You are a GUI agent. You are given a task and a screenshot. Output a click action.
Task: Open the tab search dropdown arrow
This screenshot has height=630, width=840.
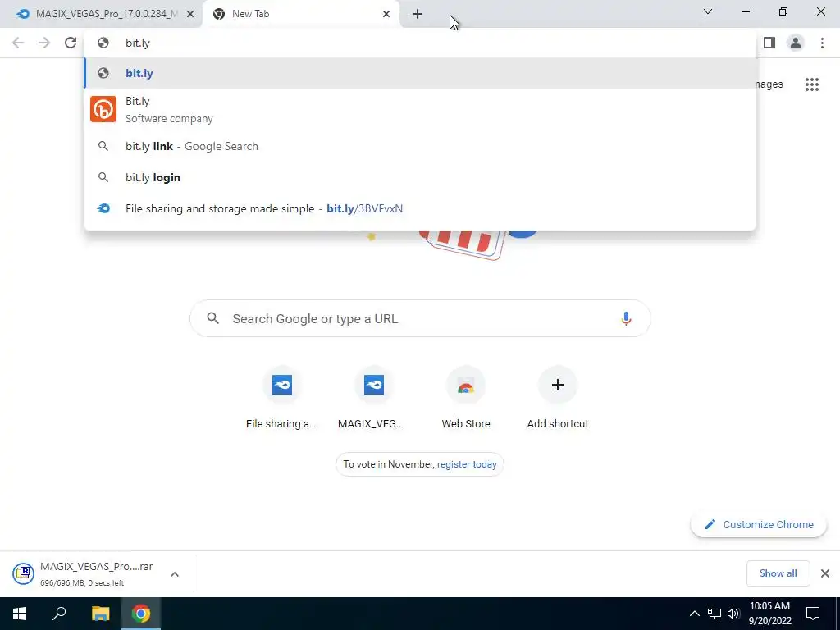click(708, 11)
